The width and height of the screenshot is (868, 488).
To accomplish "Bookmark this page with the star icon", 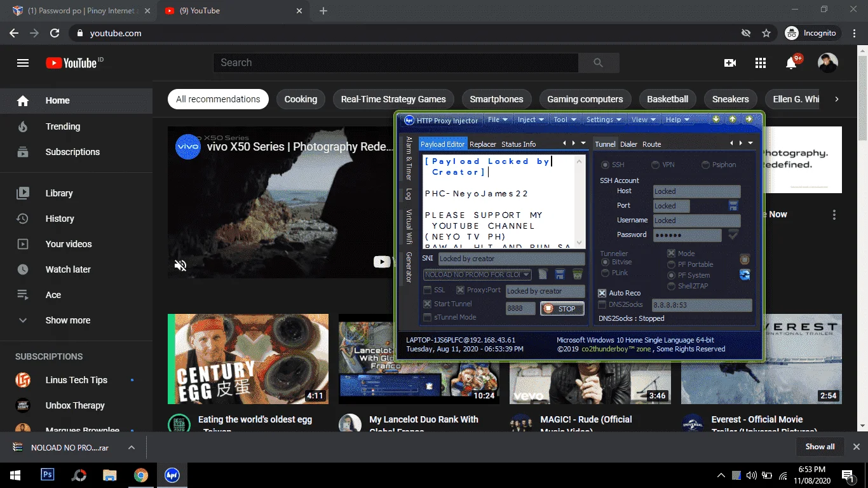I will 766,33.
